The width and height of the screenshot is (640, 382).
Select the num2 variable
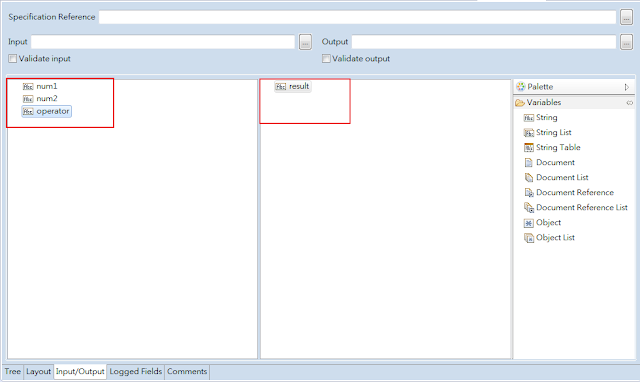[x=40, y=99]
